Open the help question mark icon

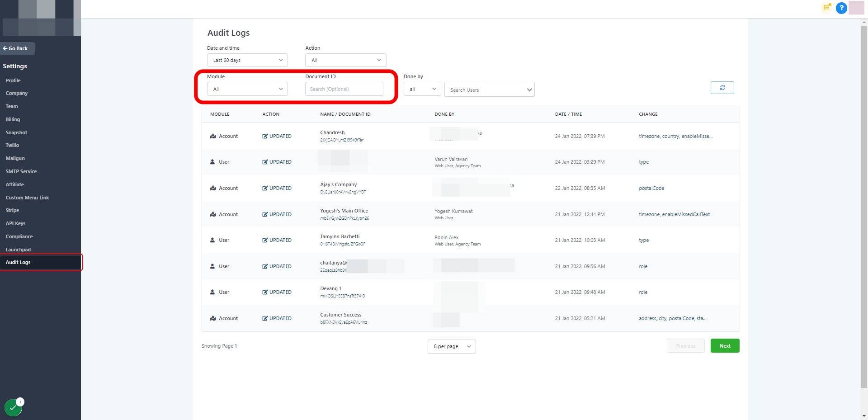(x=841, y=8)
